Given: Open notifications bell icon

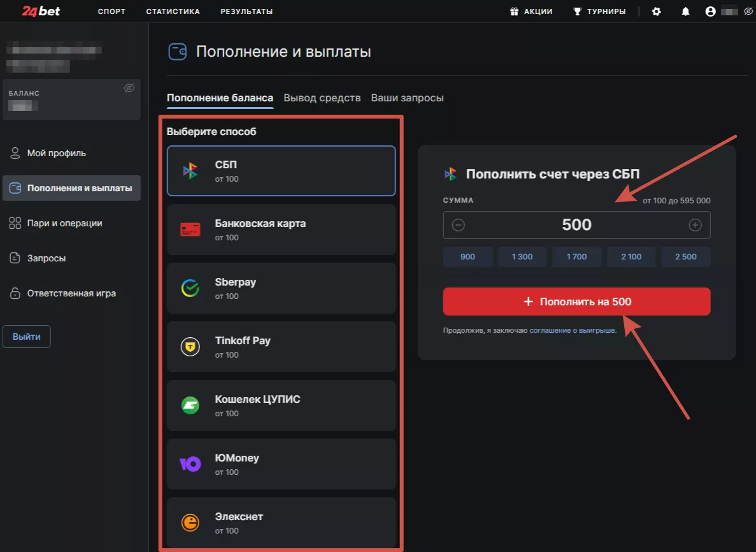Looking at the screenshot, I should click(x=686, y=11).
